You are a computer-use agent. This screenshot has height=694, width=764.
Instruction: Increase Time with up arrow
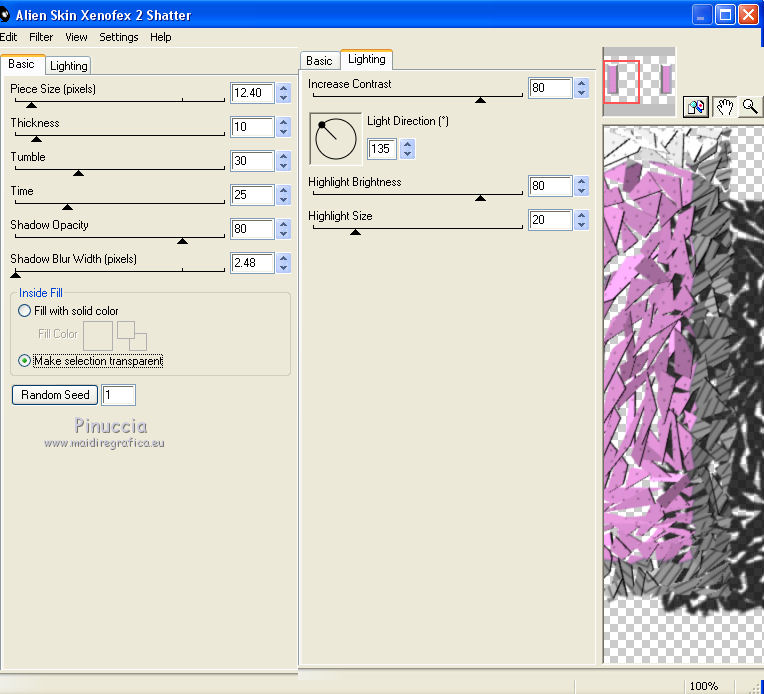tap(284, 190)
